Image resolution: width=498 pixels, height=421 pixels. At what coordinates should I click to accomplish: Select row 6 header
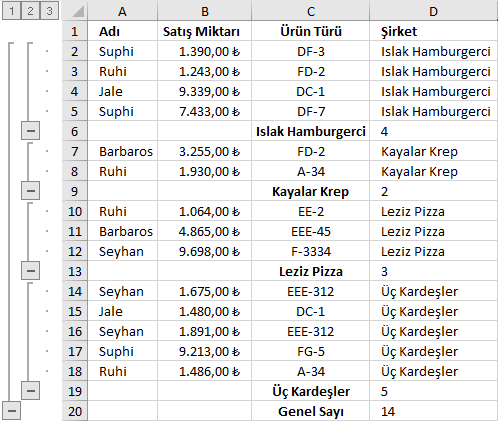point(75,131)
